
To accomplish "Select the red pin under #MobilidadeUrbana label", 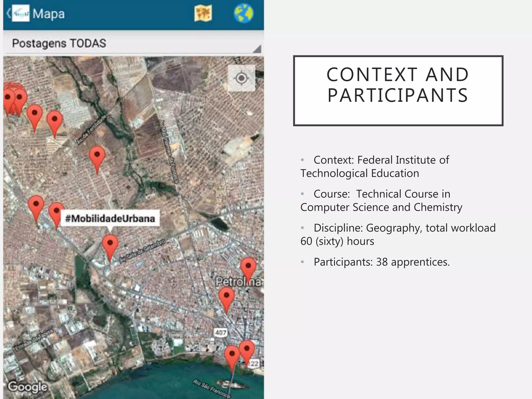I will pyautogui.click(x=110, y=244).
